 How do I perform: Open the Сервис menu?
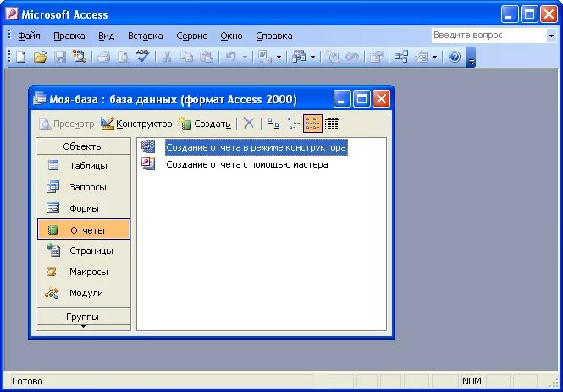[191, 36]
